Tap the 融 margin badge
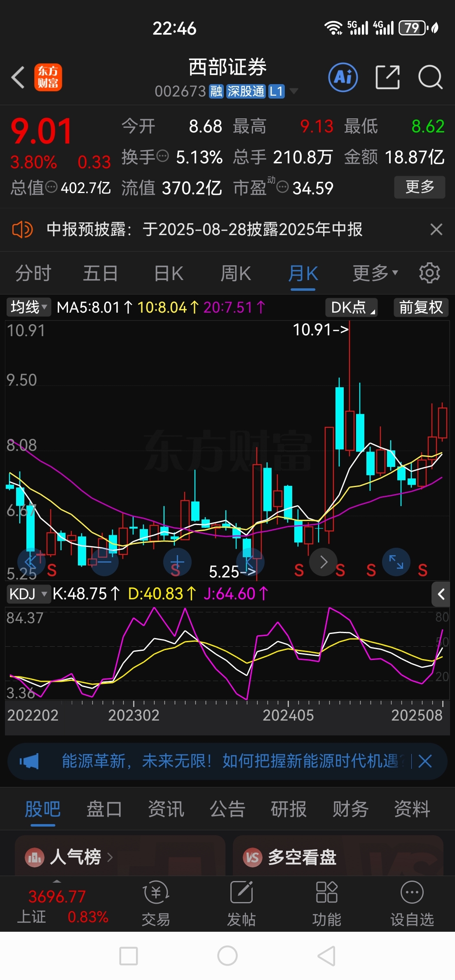The height and width of the screenshot is (980, 455). [216, 91]
